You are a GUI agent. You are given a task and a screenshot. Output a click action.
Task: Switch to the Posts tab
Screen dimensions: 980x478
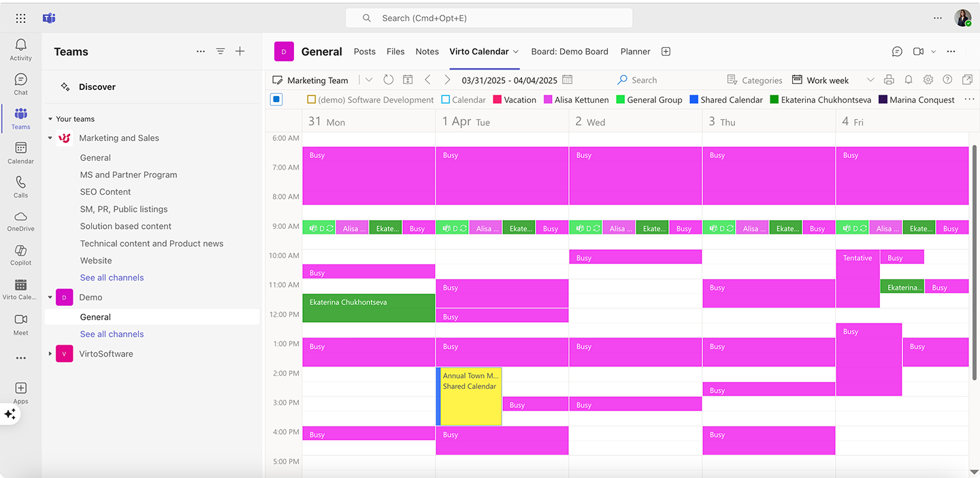click(x=364, y=51)
